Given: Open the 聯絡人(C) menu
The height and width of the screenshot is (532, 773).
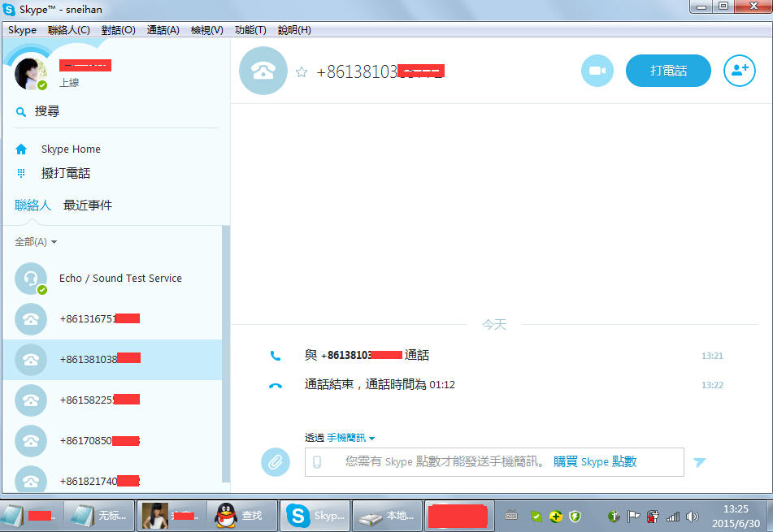Looking at the screenshot, I should [68, 30].
